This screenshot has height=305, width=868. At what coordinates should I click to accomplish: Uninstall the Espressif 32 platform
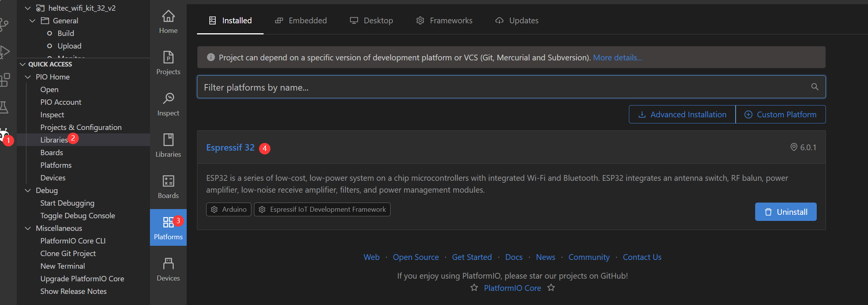(786, 212)
